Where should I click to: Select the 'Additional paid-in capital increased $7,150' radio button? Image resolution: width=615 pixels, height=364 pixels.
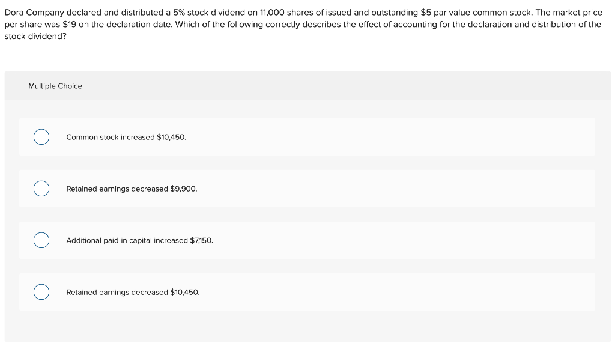[x=41, y=240]
